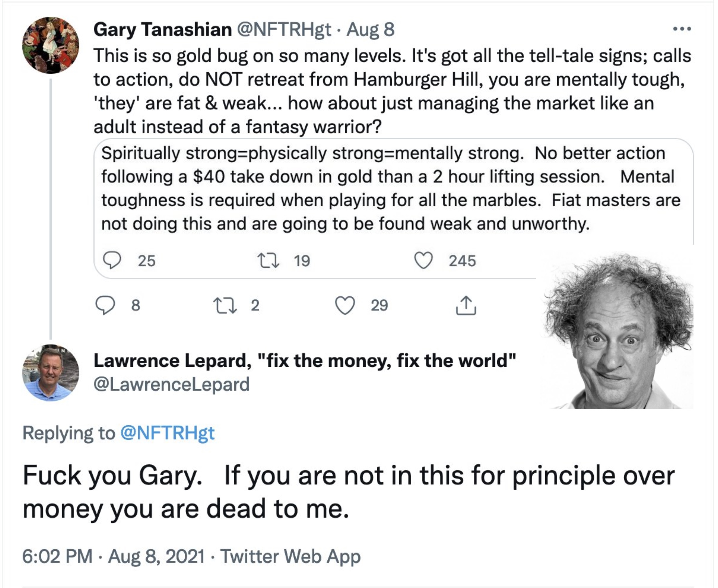Click the quoted tweet's reply bubble icon
The image size is (718, 588).
click(x=112, y=260)
